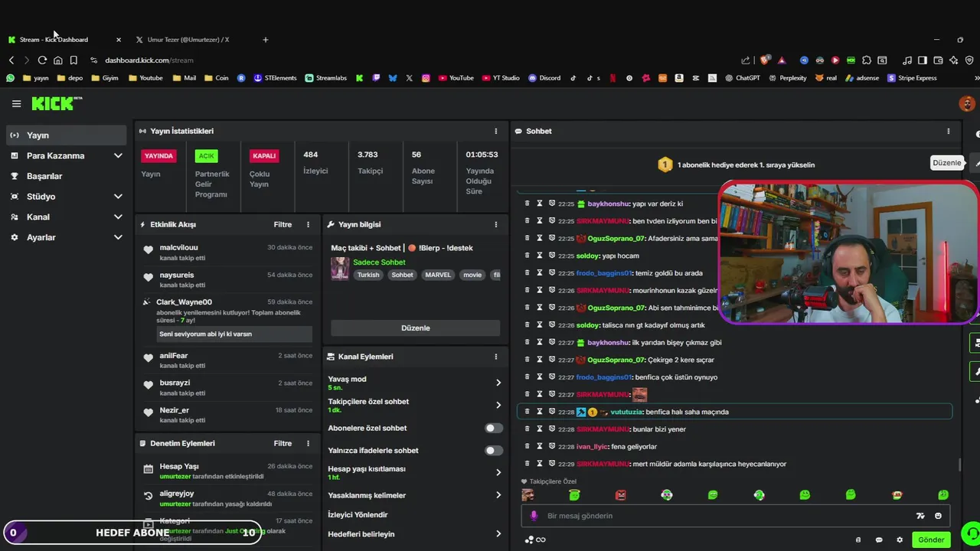Open chat settings gear icon
The height and width of the screenshot is (551, 980).
[x=900, y=540]
